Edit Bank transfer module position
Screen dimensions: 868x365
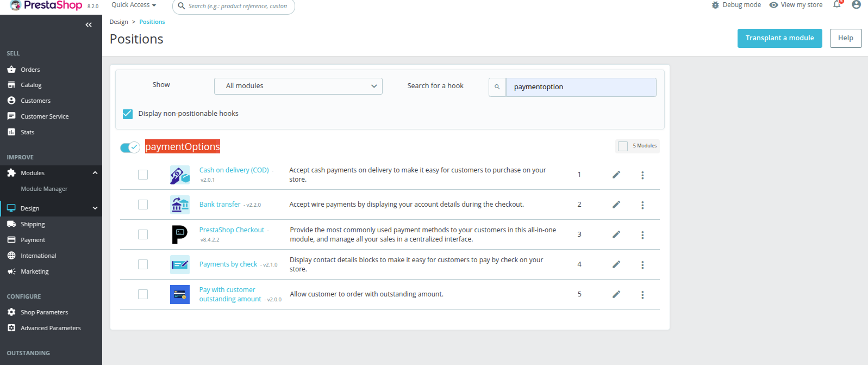(616, 205)
